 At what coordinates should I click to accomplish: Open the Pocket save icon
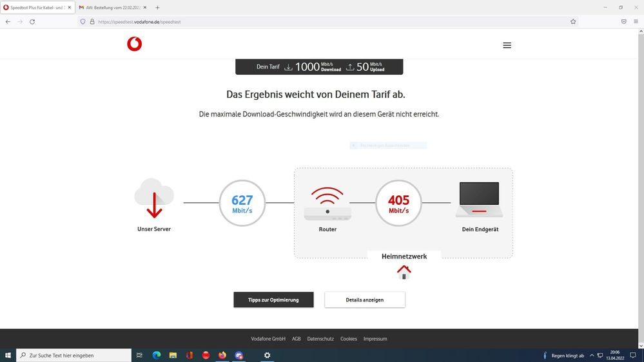pyautogui.click(x=623, y=22)
